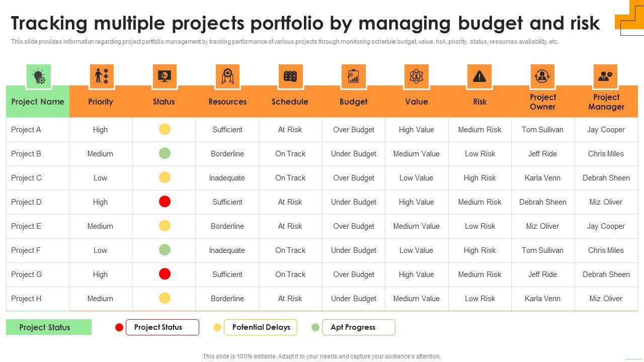Viewport: 644px width, 362px height.
Task: Click the green Project Status legend label
Action: (49, 327)
